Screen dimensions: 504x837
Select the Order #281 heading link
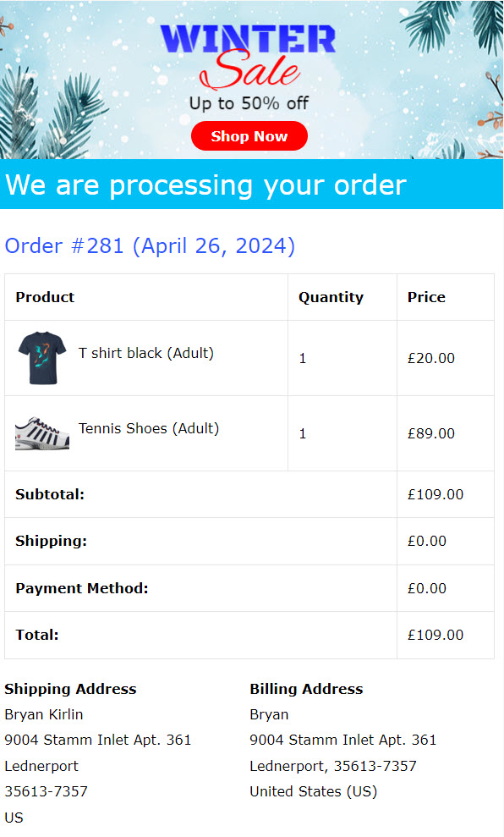click(x=150, y=246)
